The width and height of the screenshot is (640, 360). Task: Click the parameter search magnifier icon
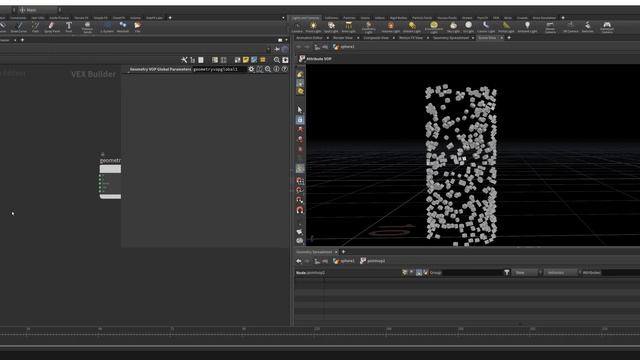click(268, 69)
